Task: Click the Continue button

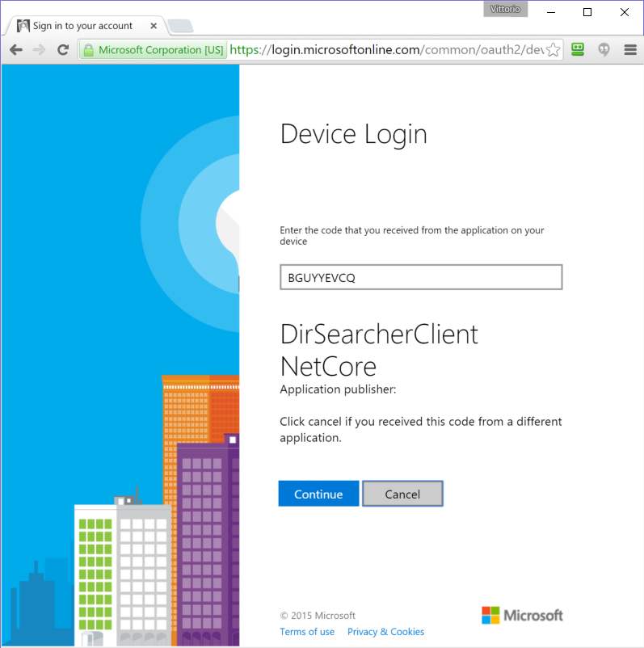Action: coord(318,494)
